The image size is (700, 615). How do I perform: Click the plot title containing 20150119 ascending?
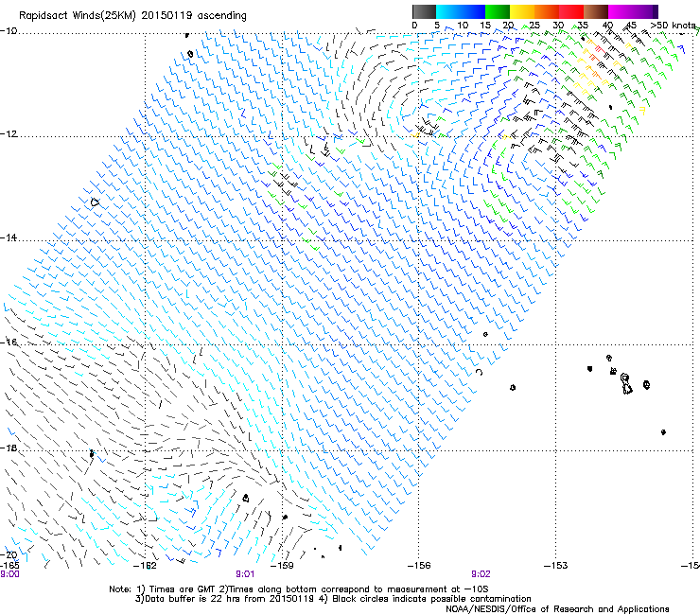click(x=132, y=16)
